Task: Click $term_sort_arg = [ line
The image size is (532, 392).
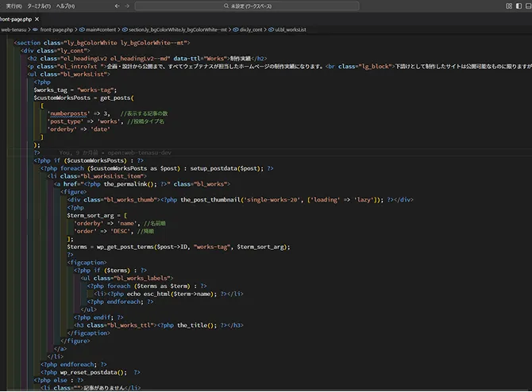Action: point(97,215)
